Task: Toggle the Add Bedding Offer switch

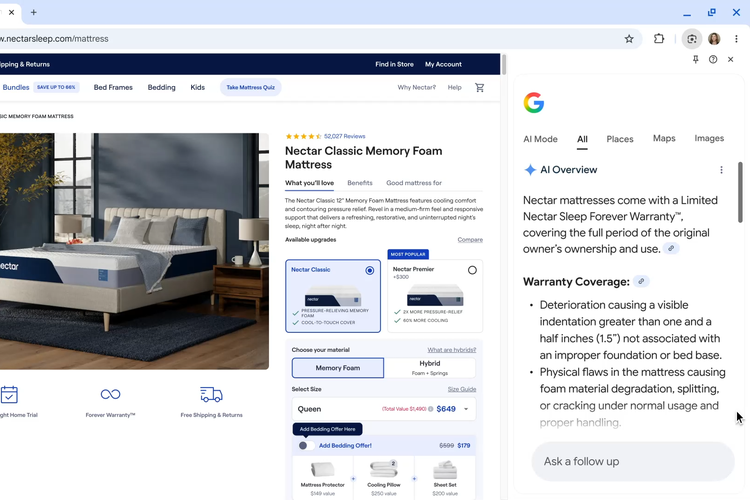Action: [x=306, y=445]
